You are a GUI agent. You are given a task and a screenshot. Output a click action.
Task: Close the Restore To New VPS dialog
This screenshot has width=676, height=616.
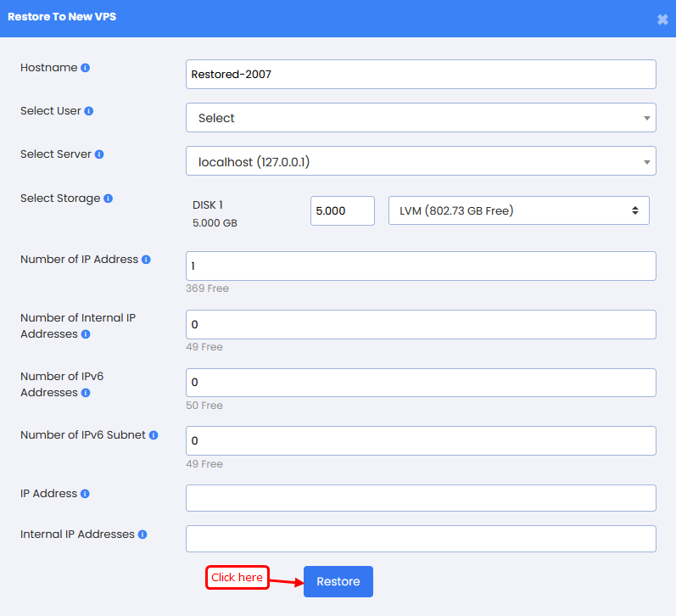[662, 20]
